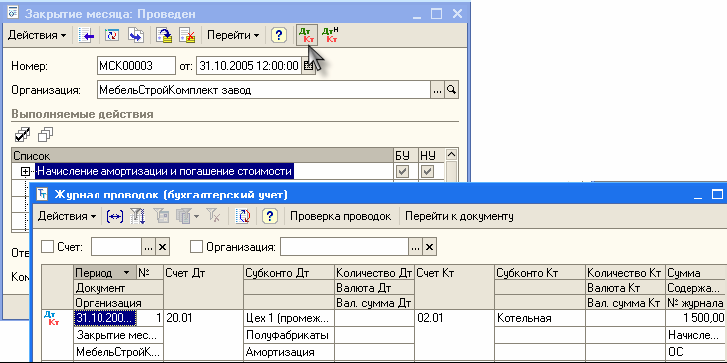Click the Сумма column header

click(x=696, y=273)
